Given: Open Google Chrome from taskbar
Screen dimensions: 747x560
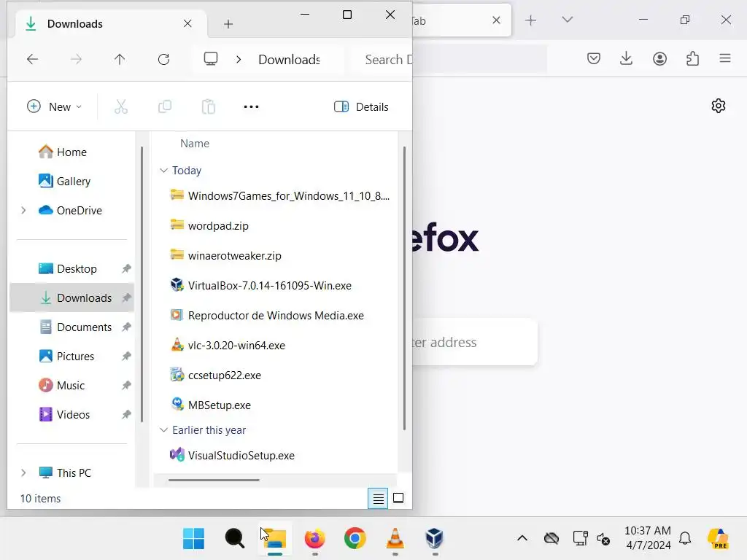Looking at the screenshot, I should coord(355,539).
